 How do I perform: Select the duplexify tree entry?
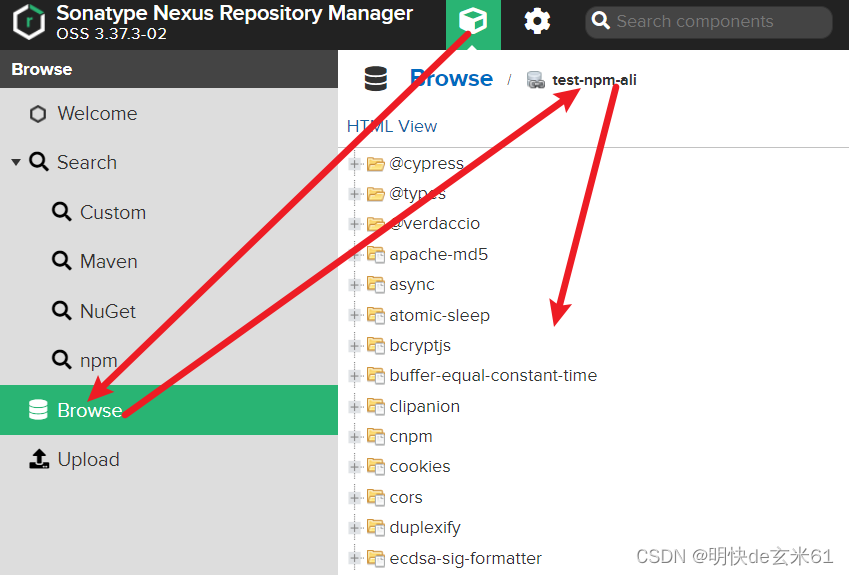coord(424,528)
